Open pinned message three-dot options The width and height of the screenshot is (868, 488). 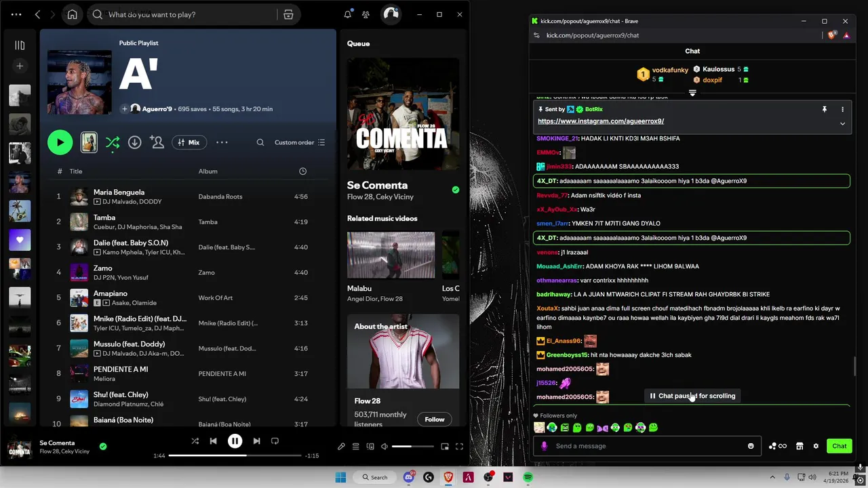842,109
